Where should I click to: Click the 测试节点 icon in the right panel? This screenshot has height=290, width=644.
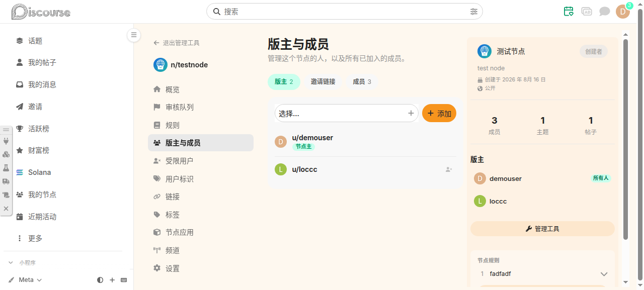click(x=484, y=51)
